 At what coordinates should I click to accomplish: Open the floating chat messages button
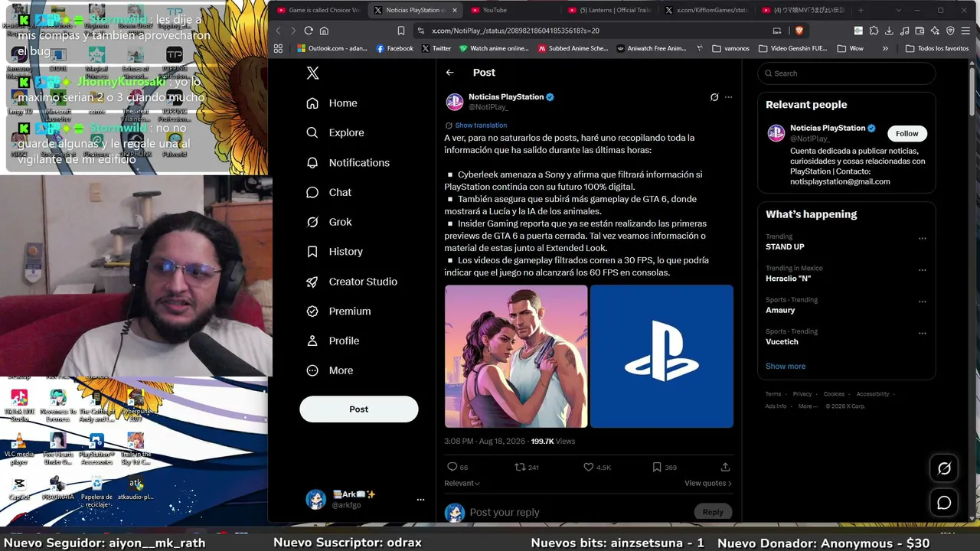944,503
